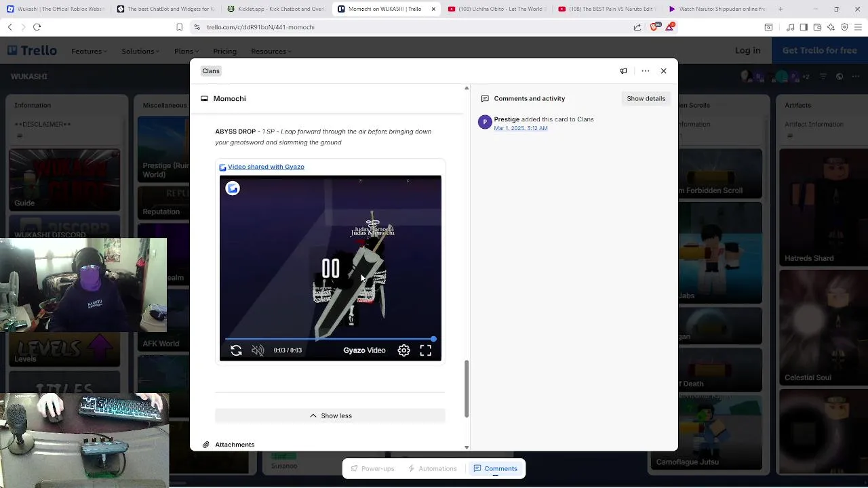Switch to the Kicklet.app tab
The height and width of the screenshot is (488, 868).
click(276, 9)
